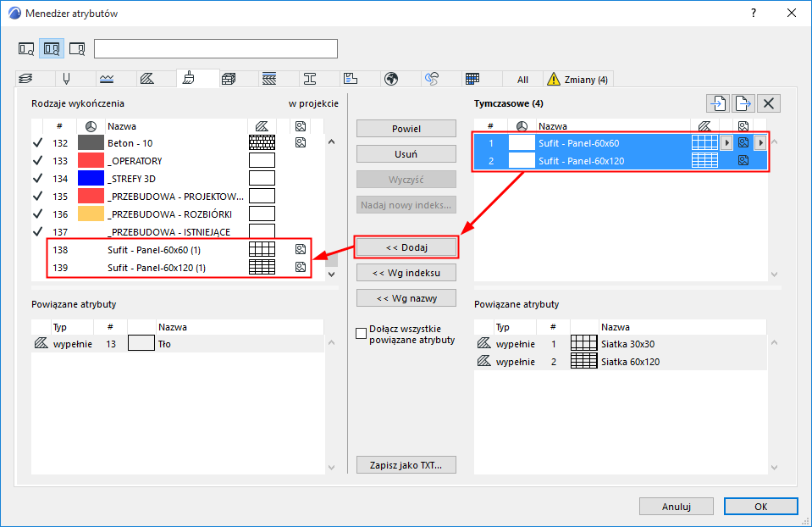Sort left list by fill column icon
The image size is (812, 527).
coord(262,126)
